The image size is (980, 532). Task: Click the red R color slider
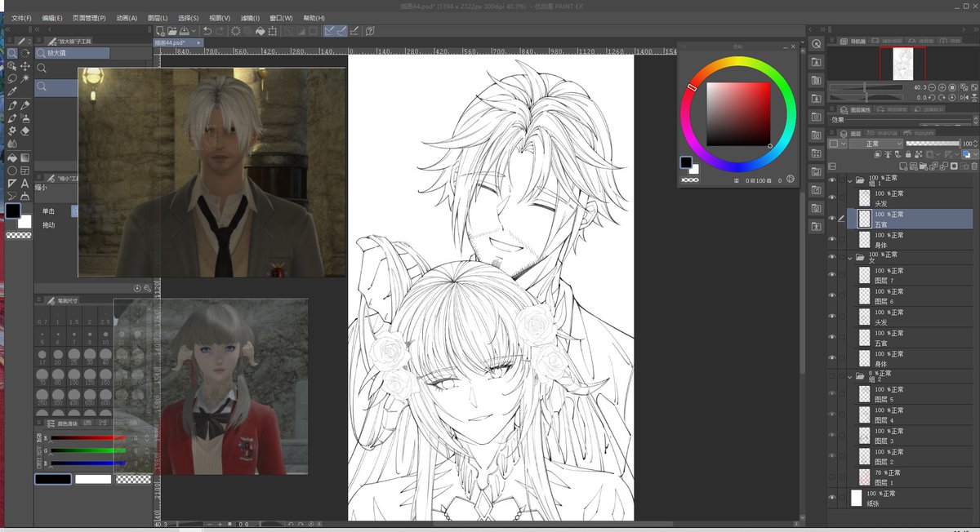click(88, 438)
